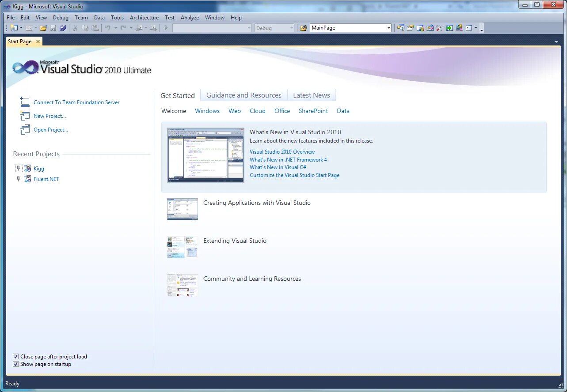Open the Add New Item dropdown arrow

pyautogui.click(x=36, y=28)
